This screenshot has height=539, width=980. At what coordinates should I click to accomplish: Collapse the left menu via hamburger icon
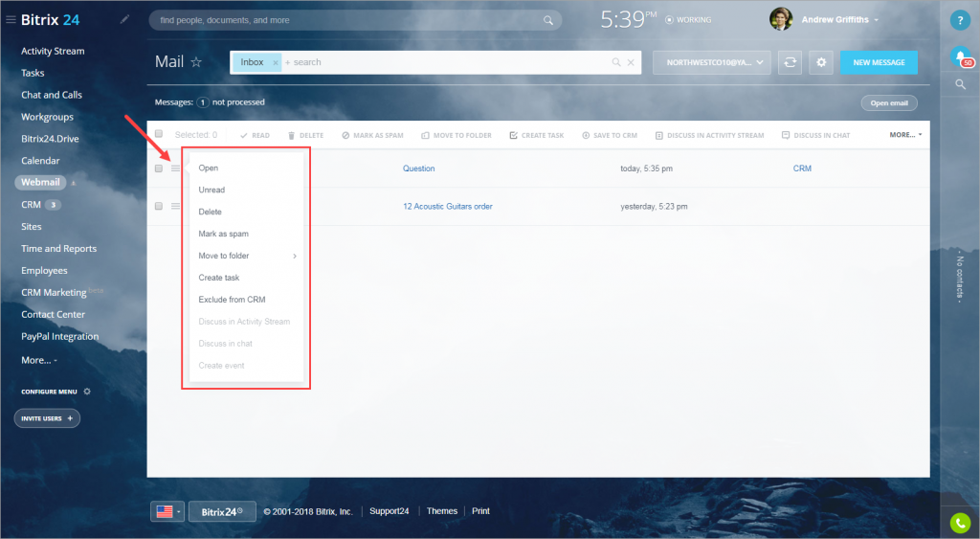[x=11, y=20]
